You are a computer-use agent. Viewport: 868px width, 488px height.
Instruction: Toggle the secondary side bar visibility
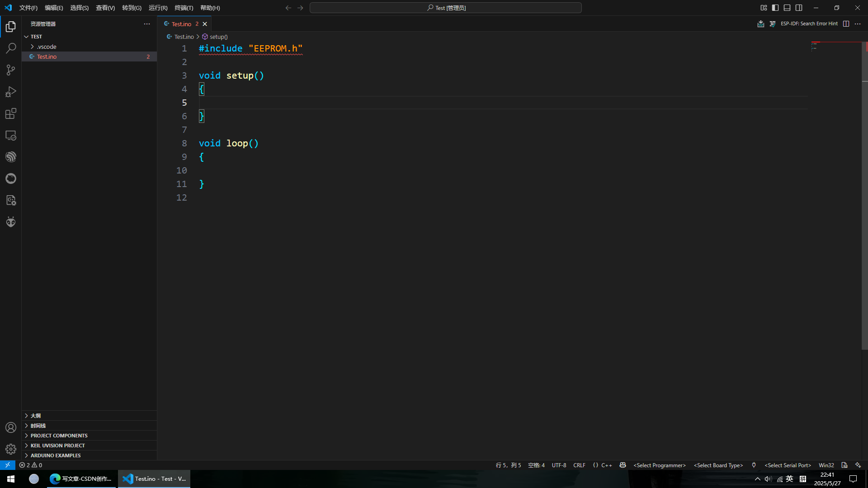coord(799,8)
